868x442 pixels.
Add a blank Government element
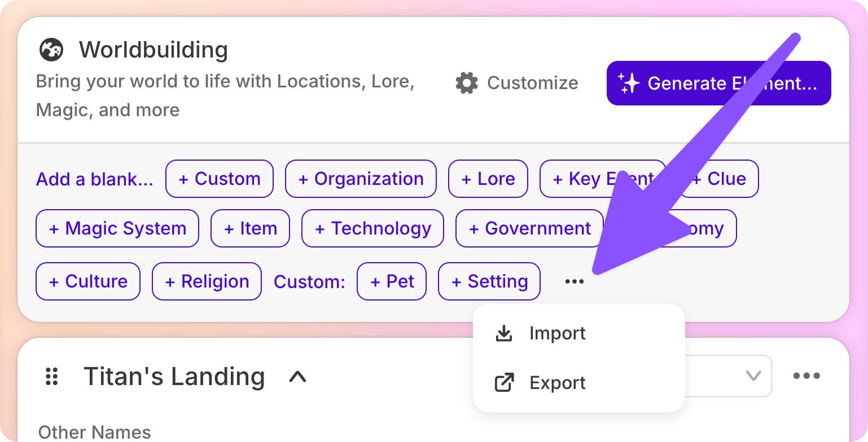529,228
